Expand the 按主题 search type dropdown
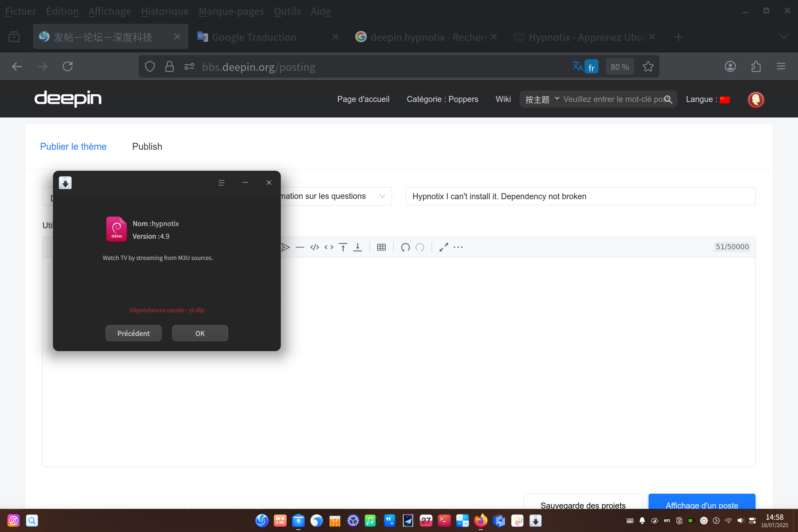The height and width of the screenshot is (532, 798). point(542,99)
